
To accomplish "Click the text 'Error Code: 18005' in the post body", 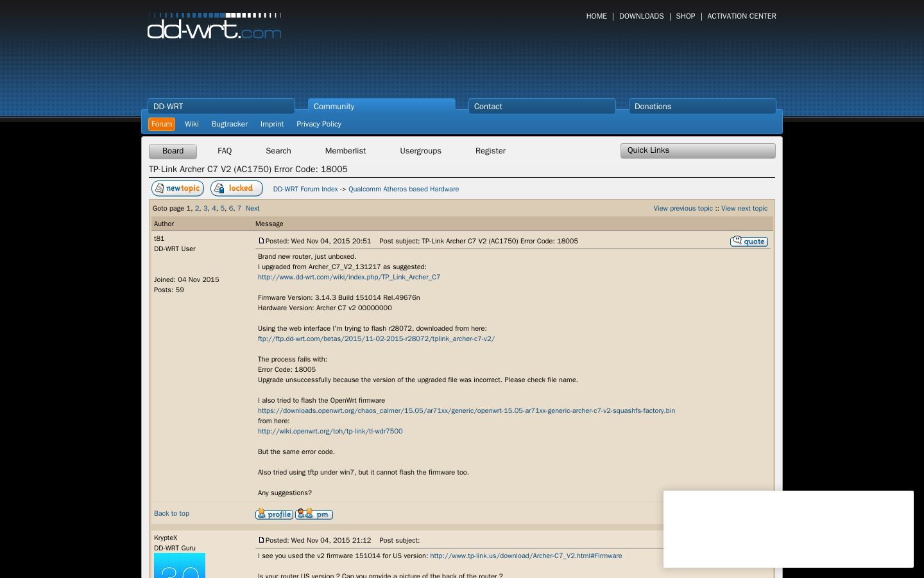I will click(287, 369).
